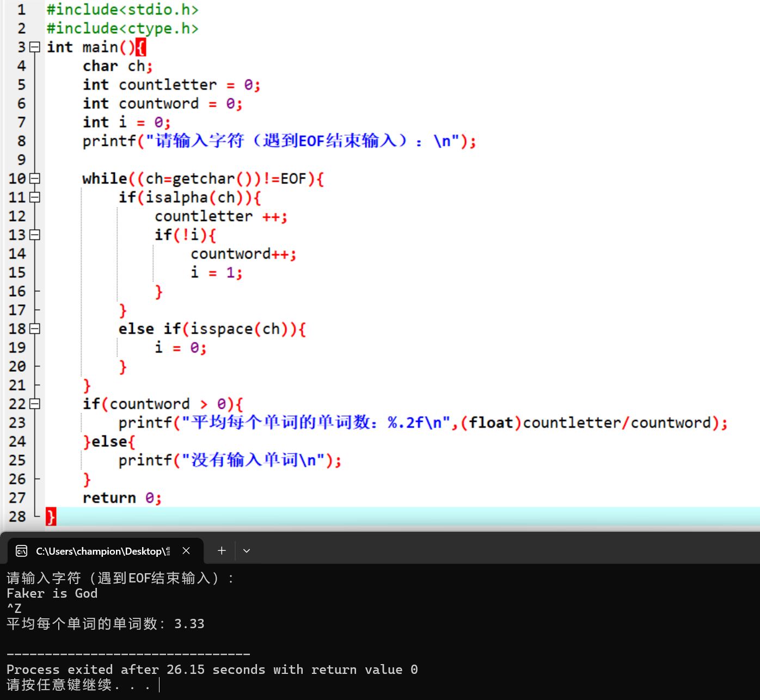Click on isspace(ch) condition
The height and width of the screenshot is (700, 760).
coord(240,329)
